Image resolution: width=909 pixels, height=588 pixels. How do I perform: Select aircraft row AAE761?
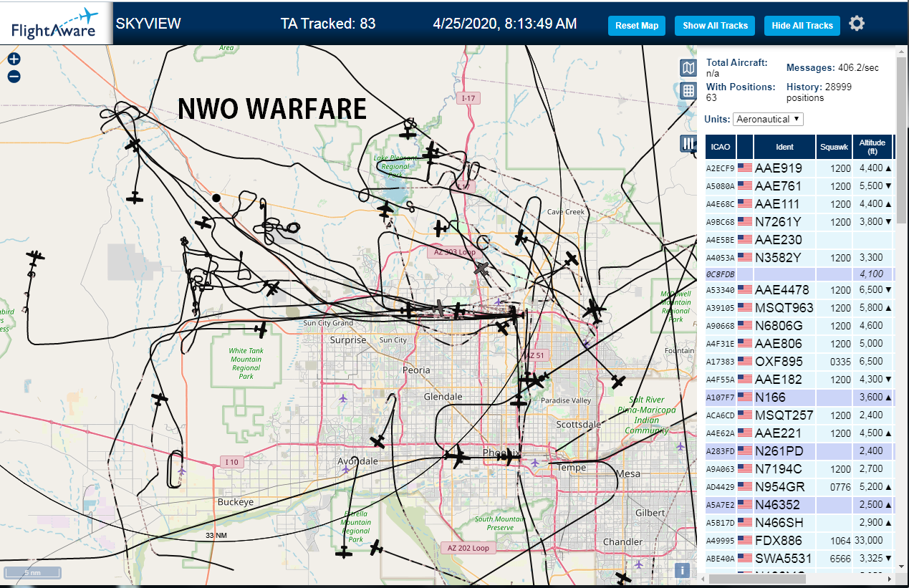(x=799, y=186)
